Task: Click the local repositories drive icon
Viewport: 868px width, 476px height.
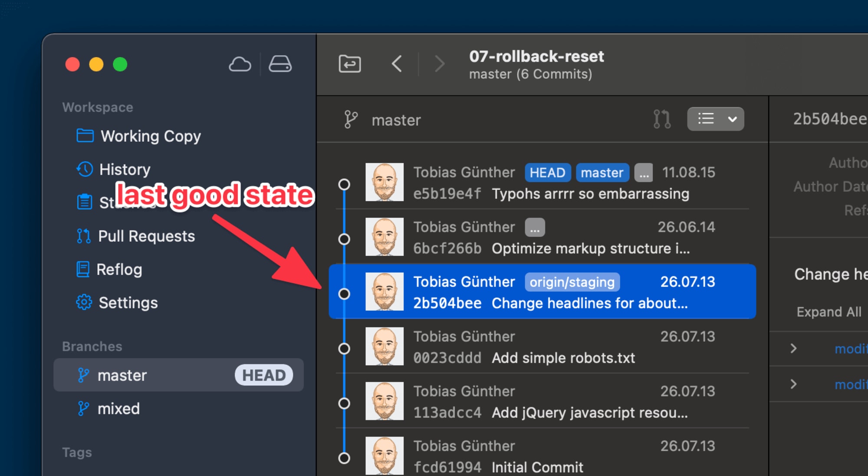Action: pos(280,64)
